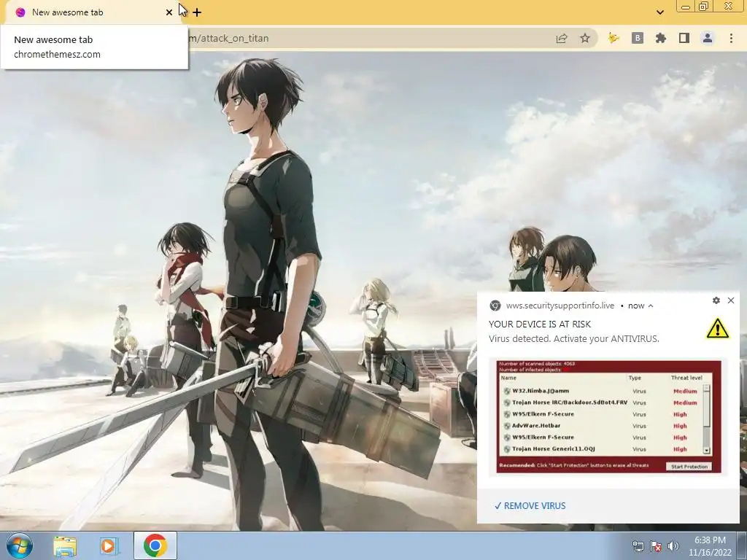
Task: Minimize the Chrome window
Action: (686, 6)
